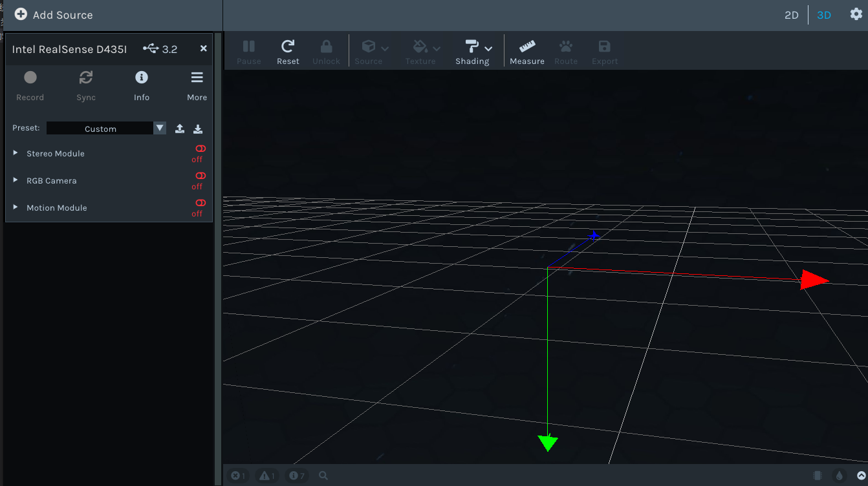
Task: Select the Measure ruler tool
Action: click(x=527, y=52)
